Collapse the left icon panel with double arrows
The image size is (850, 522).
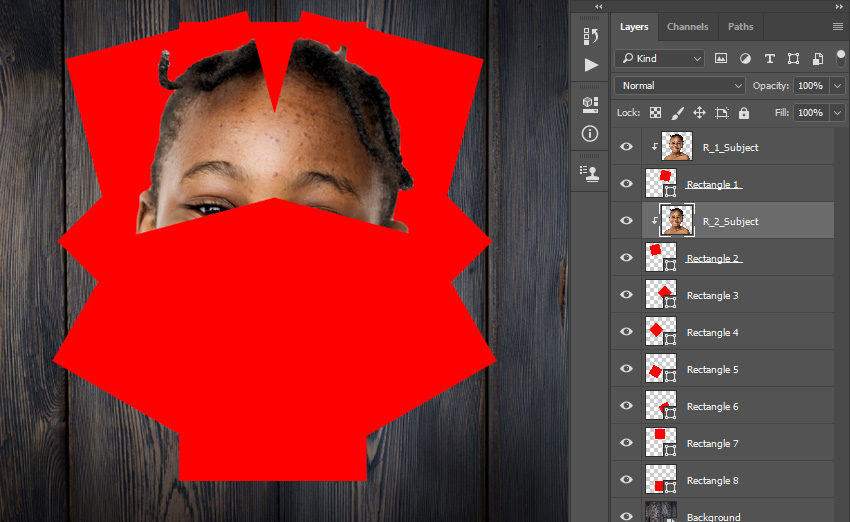598,7
